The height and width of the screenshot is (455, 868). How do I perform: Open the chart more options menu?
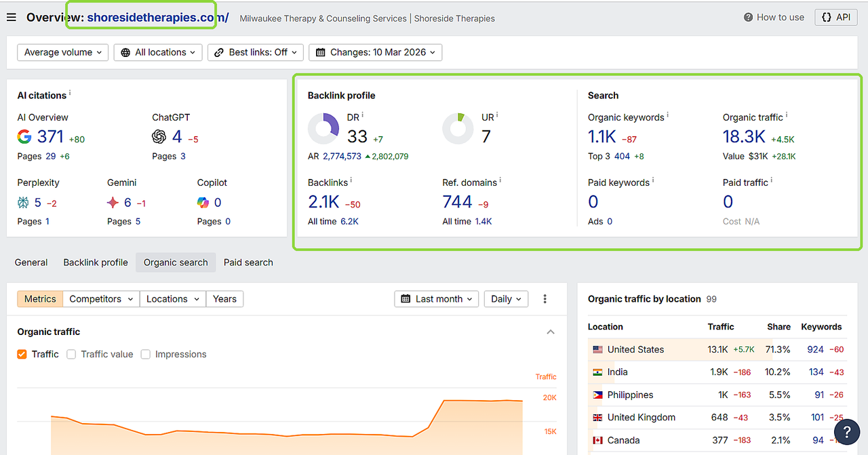(x=545, y=299)
